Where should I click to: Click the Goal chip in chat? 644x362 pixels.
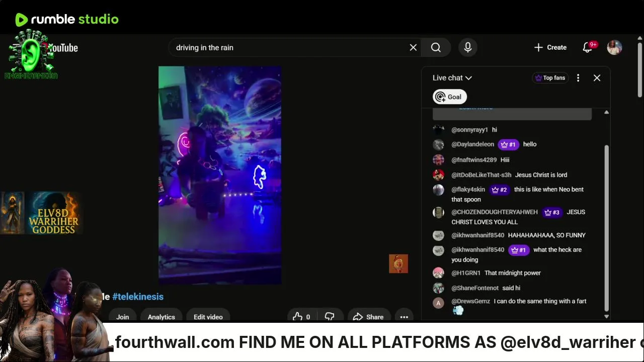[449, 97]
